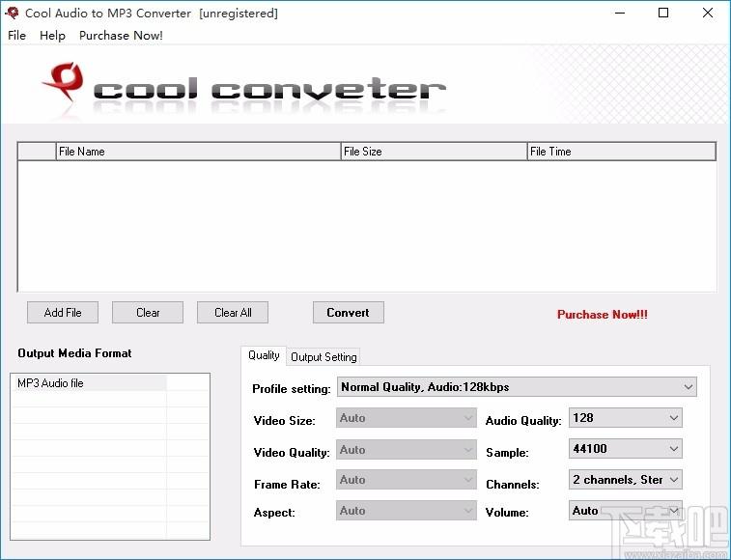Click the disabled Video Quality dropdown

407,450
